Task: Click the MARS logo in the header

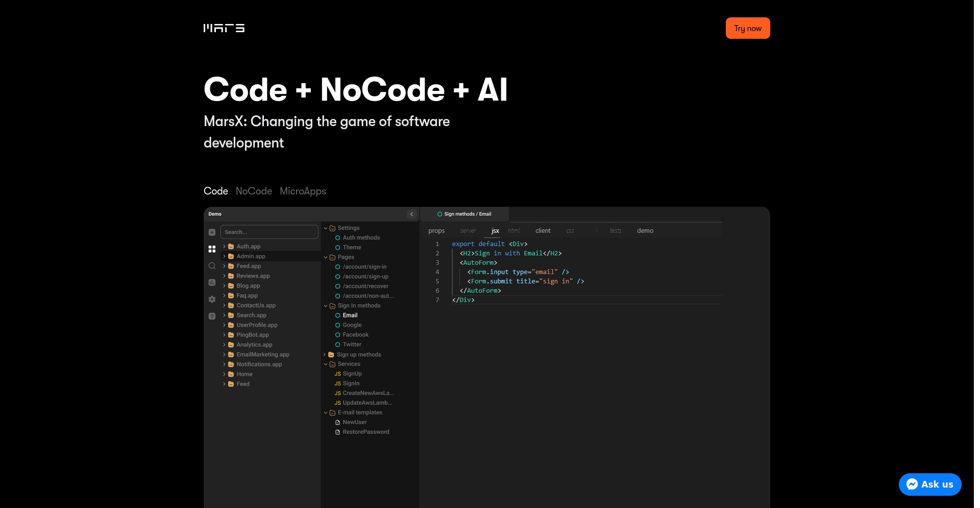Action: coord(224,28)
